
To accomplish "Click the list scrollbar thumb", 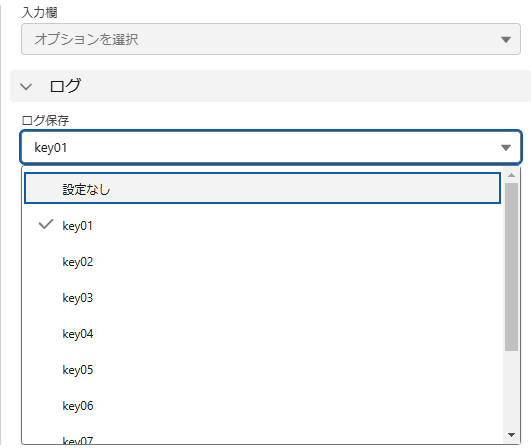I will [511, 267].
